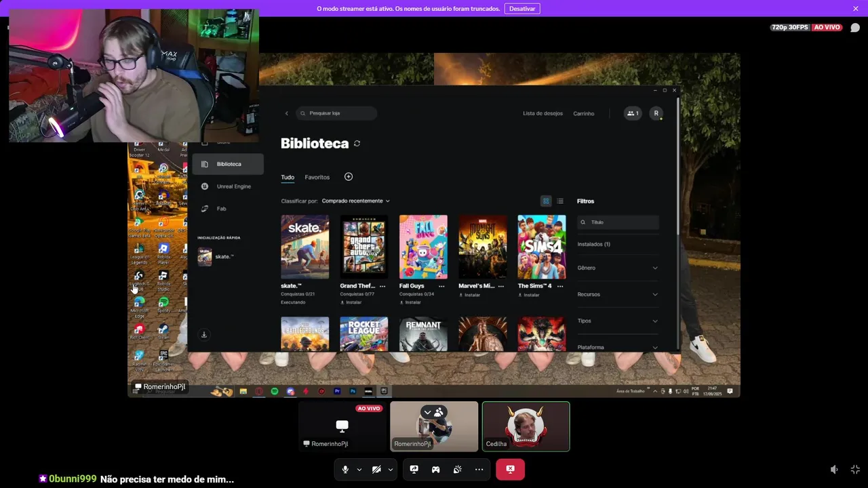
Task: Switch to the Favoritos tab
Action: pyautogui.click(x=317, y=177)
